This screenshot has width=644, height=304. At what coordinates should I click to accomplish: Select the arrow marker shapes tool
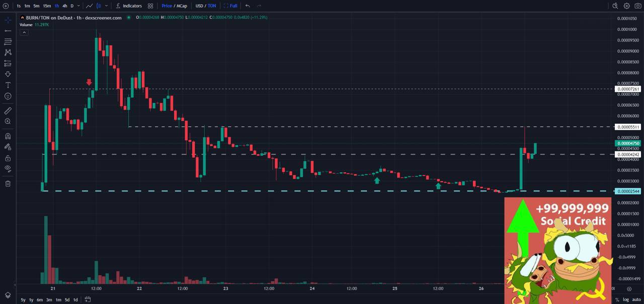tap(8, 74)
